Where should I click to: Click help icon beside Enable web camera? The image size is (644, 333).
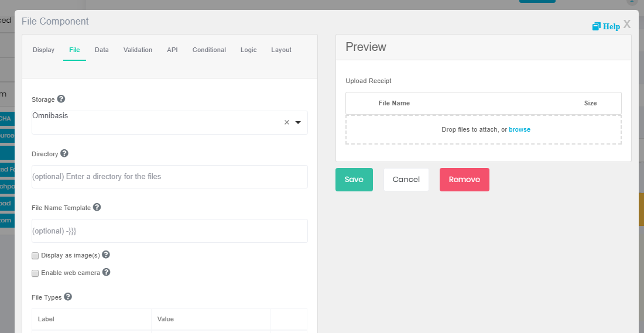(106, 272)
